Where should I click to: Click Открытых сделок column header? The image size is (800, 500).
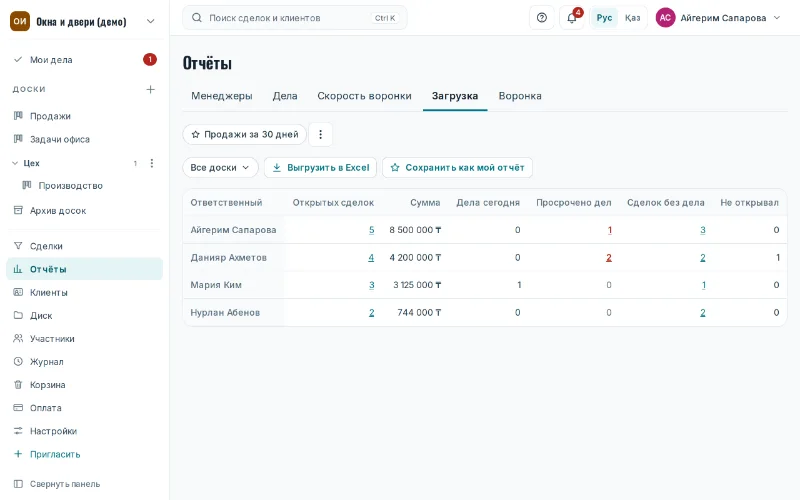coord(333,203)
